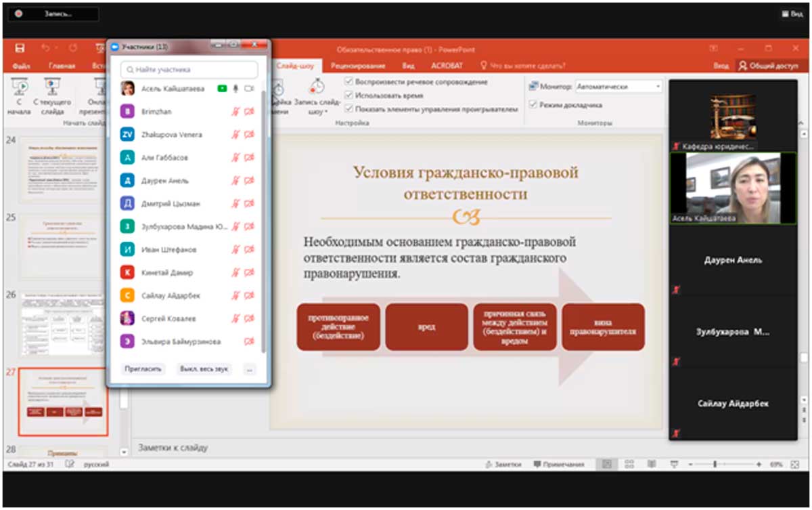Toggle Воспроизвести речевое сопровождение checkbox
The height and width of the screenshot is (510, 812).
point(348,82)
